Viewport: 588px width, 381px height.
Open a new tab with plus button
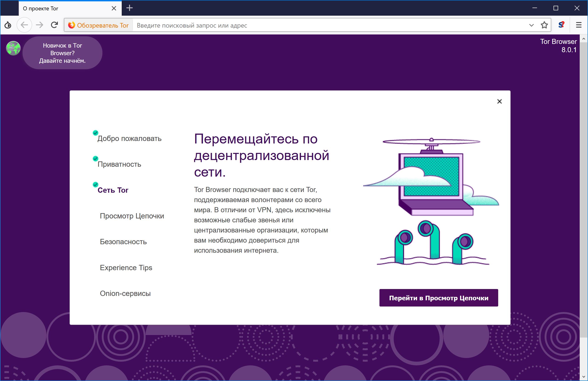pyautogui.click(x=130, y=8)
